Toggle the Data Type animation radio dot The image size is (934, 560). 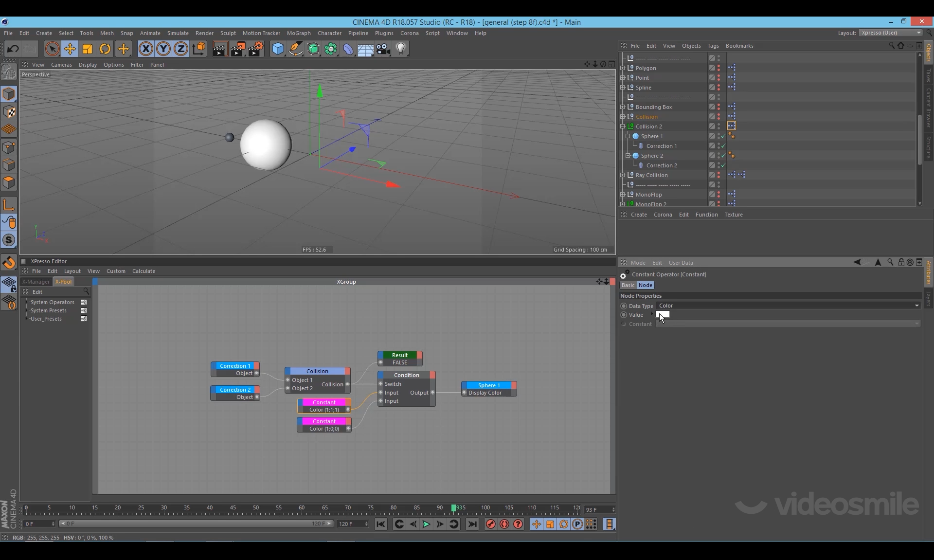pyautogui.click(x=624, y=306)
